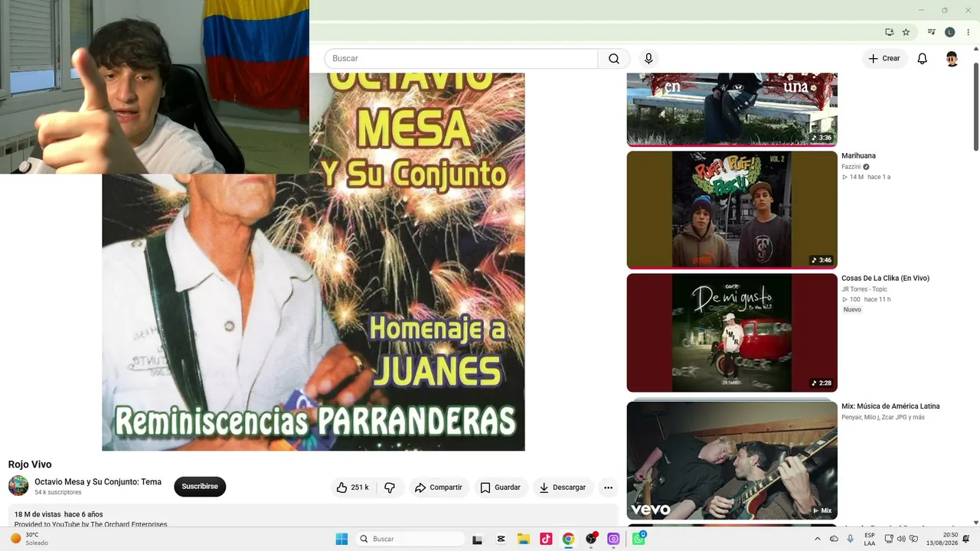Switch the ESP LAA input language

click(x=870, y=539)
